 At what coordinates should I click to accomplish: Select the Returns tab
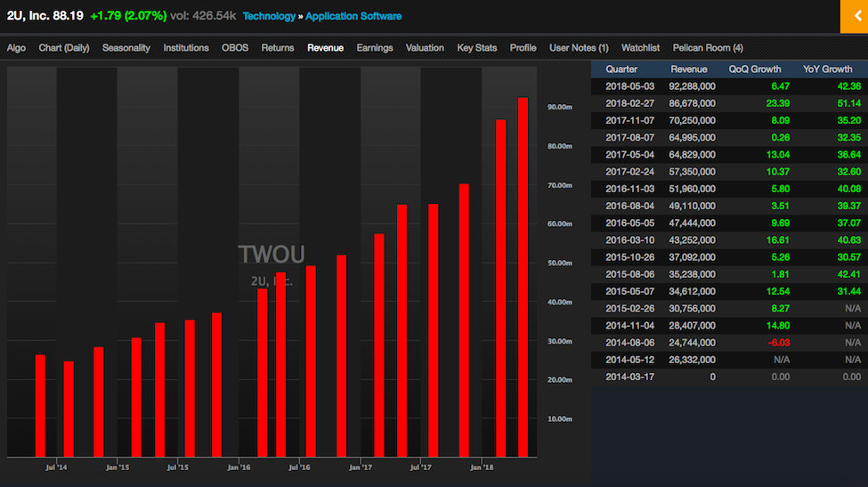point(278,48)
